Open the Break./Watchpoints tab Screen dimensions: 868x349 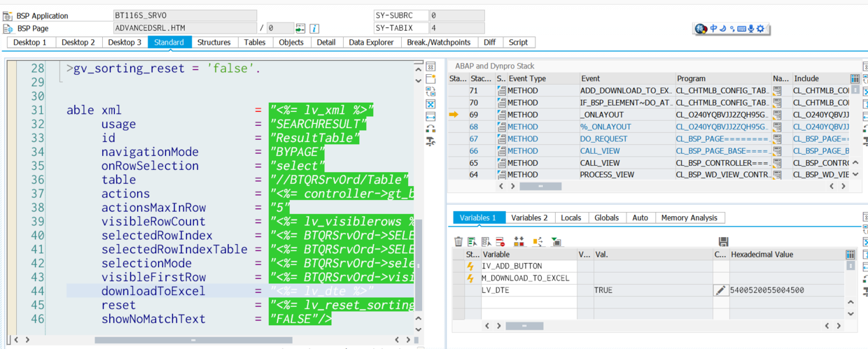tap(439, 43)
